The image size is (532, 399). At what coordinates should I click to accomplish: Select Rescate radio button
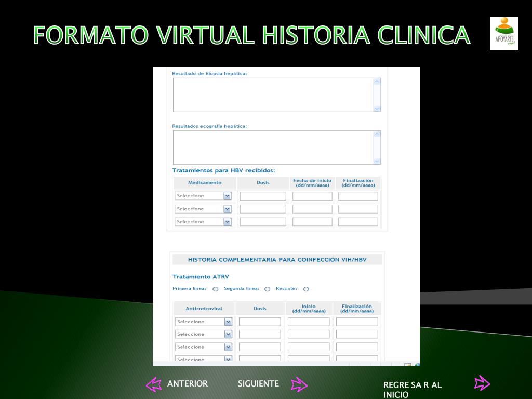[306, 289]
